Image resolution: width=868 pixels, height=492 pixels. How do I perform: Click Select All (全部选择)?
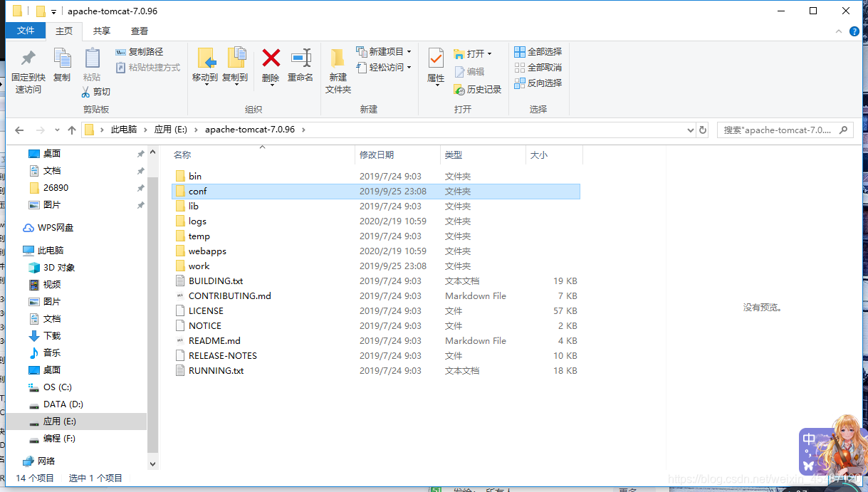538,52
